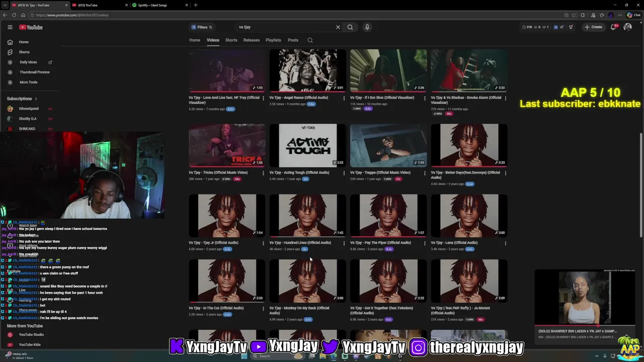Open the account avatar menu
This screenshot has width=644, height=362.
tap(627, 27)
